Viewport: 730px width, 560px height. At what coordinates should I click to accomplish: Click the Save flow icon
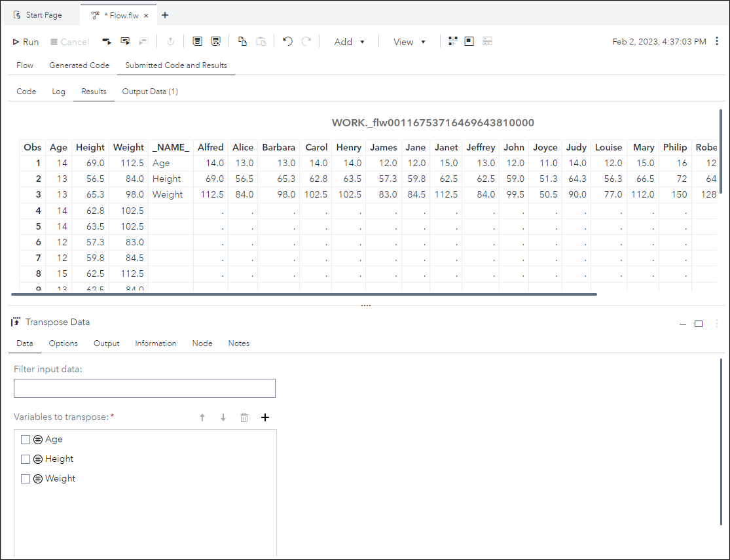(x=197, y=41)
